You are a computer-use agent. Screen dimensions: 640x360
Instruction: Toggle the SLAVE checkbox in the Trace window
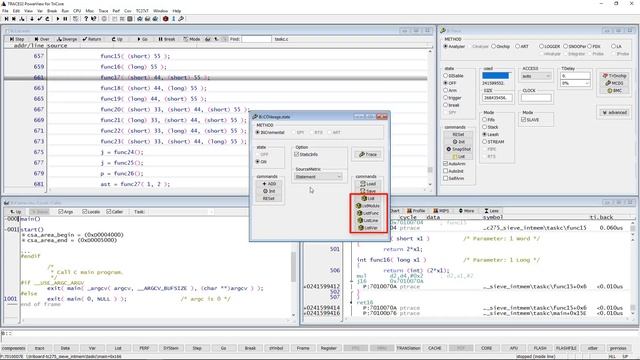coord(530,120)
